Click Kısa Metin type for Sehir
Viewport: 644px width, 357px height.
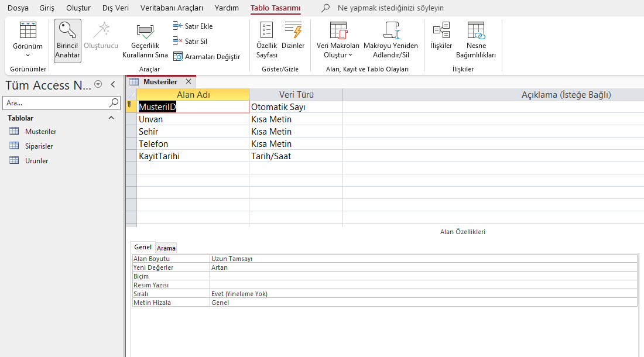[x=296, y=132]
